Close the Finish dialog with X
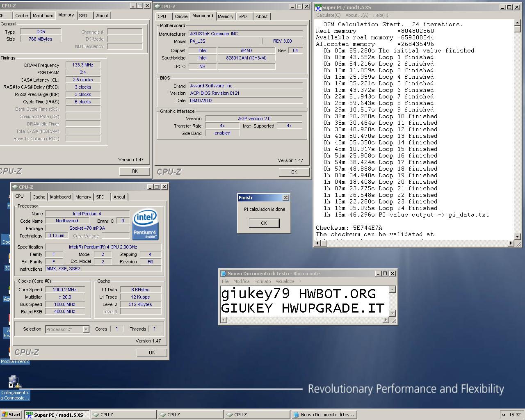Screen dimensions: 525x420 tap(286, 198)
